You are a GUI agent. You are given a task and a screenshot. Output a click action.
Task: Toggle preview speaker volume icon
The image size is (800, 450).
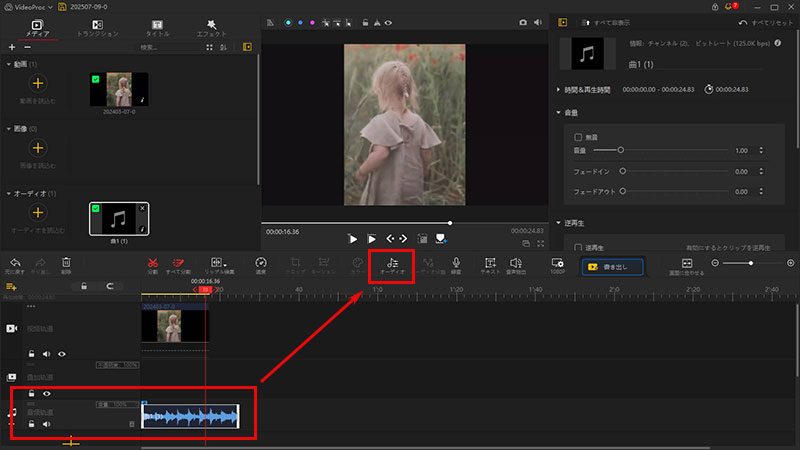(538, 22)
